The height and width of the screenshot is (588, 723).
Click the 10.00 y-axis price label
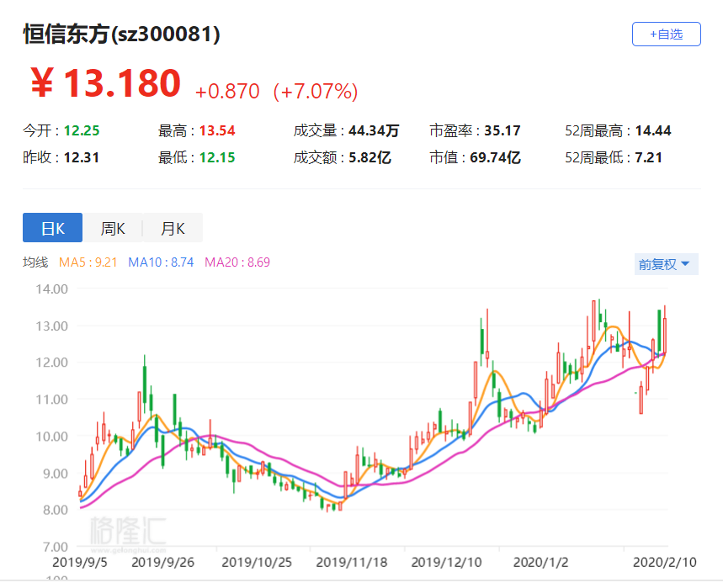[x=52, y=436]
